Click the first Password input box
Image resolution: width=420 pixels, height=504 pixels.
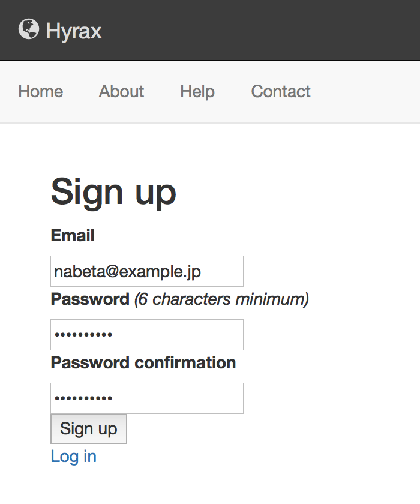147,335
